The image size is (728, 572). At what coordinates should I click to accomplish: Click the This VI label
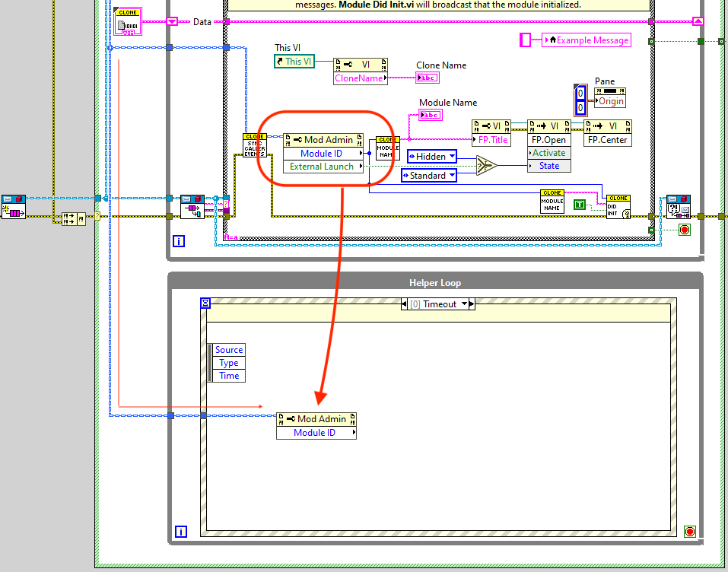(x=288, y=48)
